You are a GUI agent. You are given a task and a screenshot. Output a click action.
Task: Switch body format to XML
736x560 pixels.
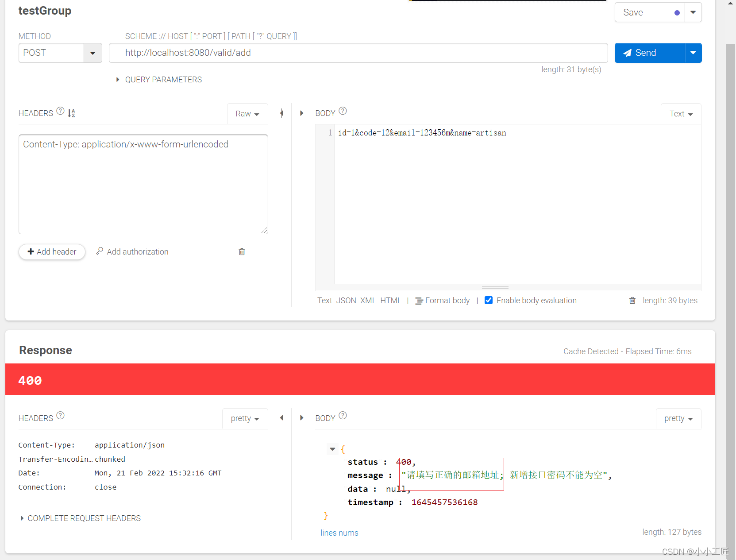tap(368, 301)
